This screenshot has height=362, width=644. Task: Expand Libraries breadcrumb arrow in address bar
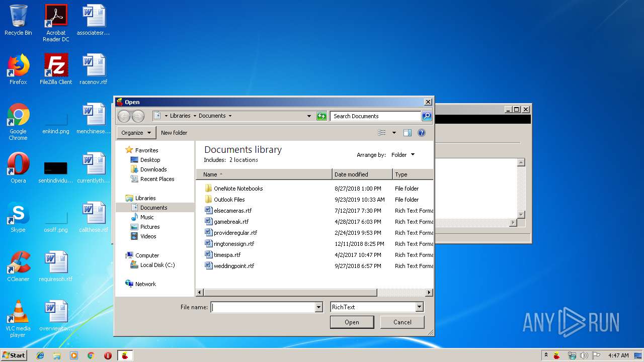click(x=195, y=116)
